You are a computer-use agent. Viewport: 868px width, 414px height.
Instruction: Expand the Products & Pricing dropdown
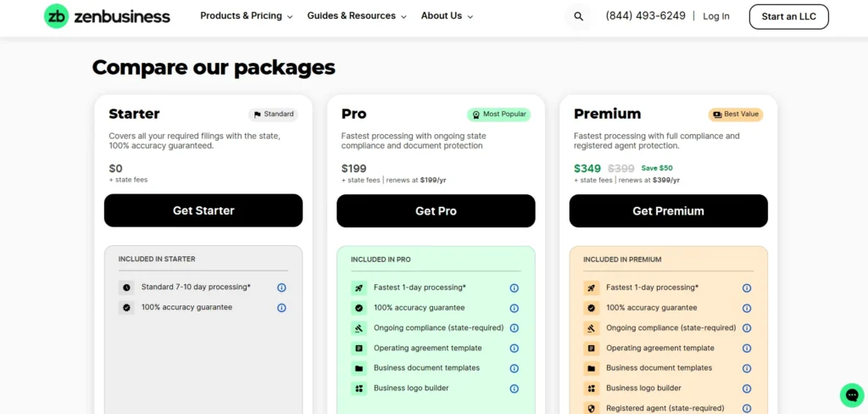point(246,16)
